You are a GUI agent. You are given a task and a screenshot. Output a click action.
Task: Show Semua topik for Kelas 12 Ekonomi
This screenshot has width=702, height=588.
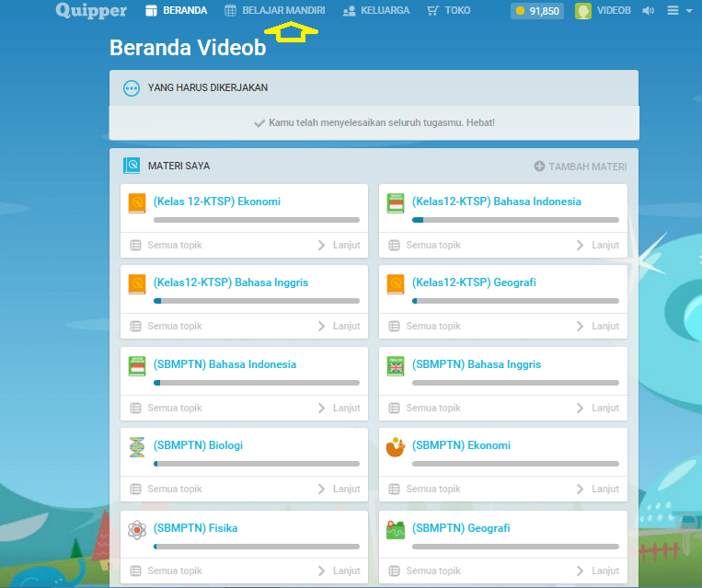pos(167,245)
